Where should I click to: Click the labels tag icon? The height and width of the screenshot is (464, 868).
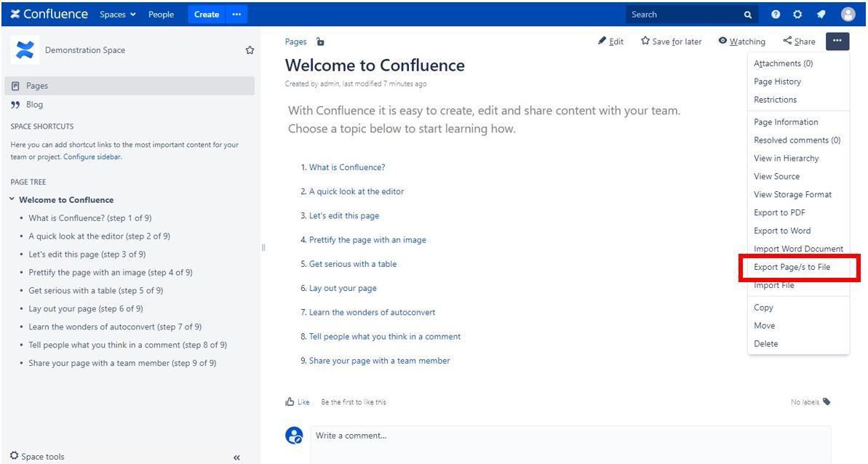[x=827, y=401]
